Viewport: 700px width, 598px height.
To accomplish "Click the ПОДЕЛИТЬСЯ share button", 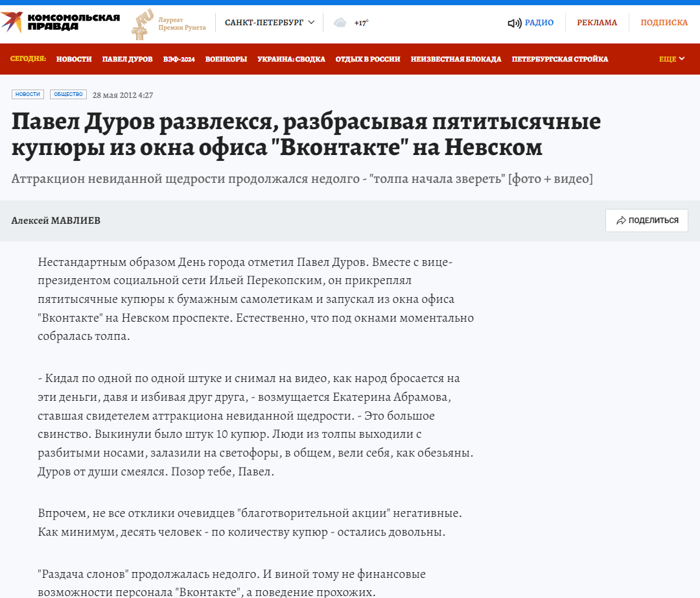I will point(646,221).
